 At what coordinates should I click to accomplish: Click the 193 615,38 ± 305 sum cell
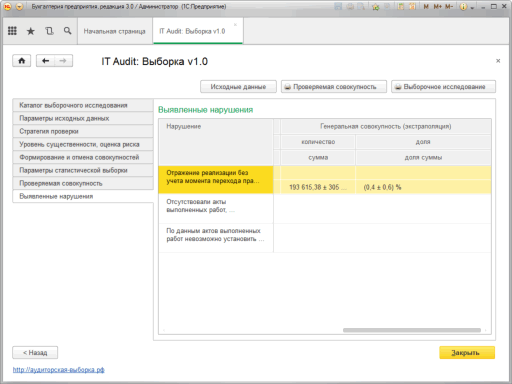pos(318,187)
